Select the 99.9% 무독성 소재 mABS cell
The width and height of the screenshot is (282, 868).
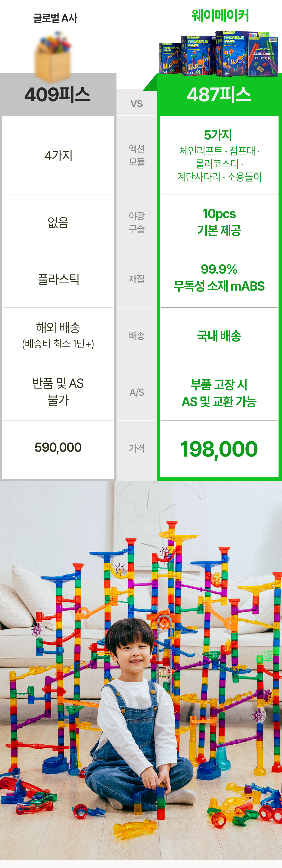tap(219, 278)
